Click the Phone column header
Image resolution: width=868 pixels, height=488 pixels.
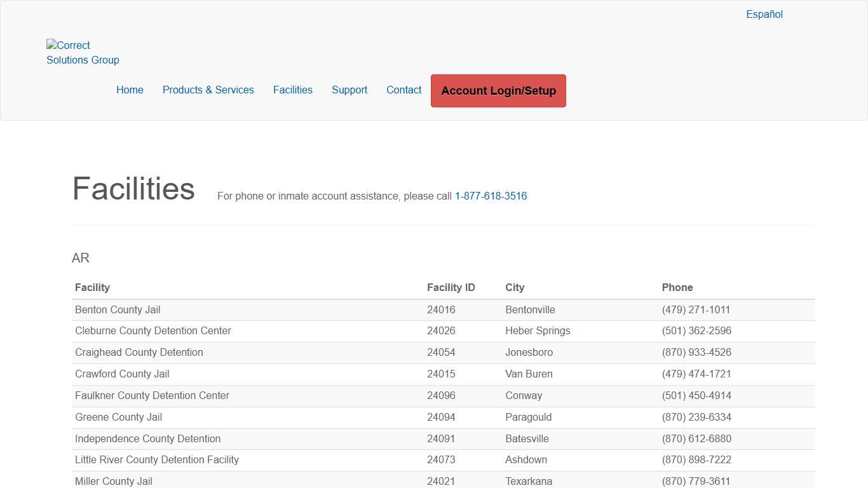[677, 287]
